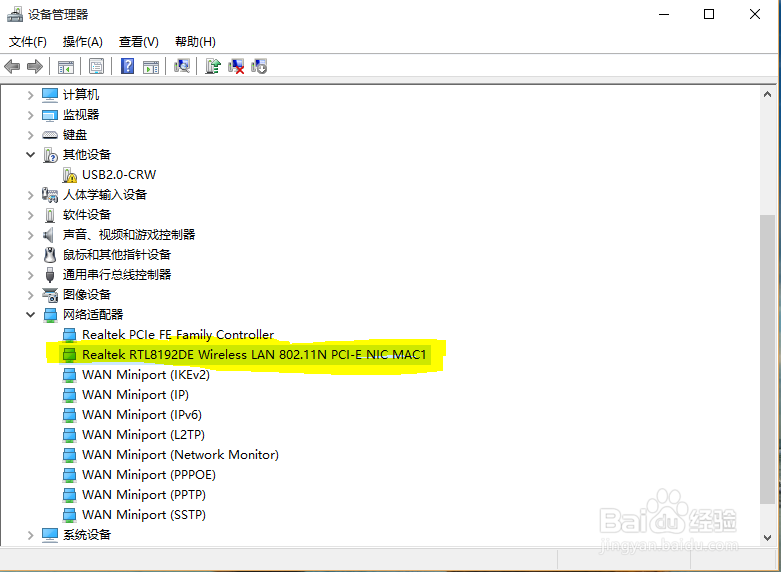Click the 通用串行总线控制器 USB icon
The image size is (781, 572).
pyautogui.click(x=50, y=275)
